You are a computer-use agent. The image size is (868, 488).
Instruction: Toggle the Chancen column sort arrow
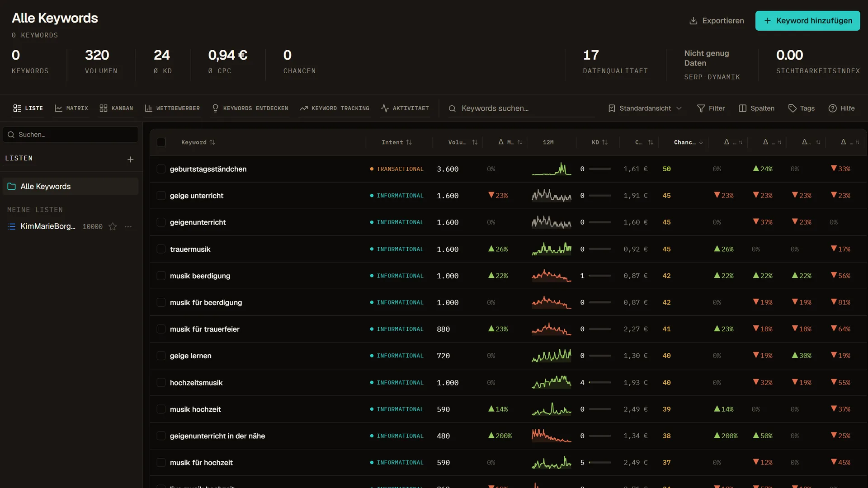coord(701,142)
